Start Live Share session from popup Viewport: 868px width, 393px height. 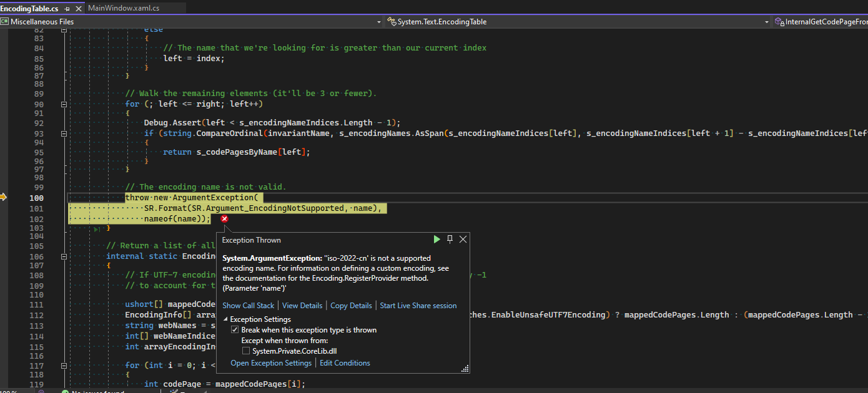pos(418,306)
